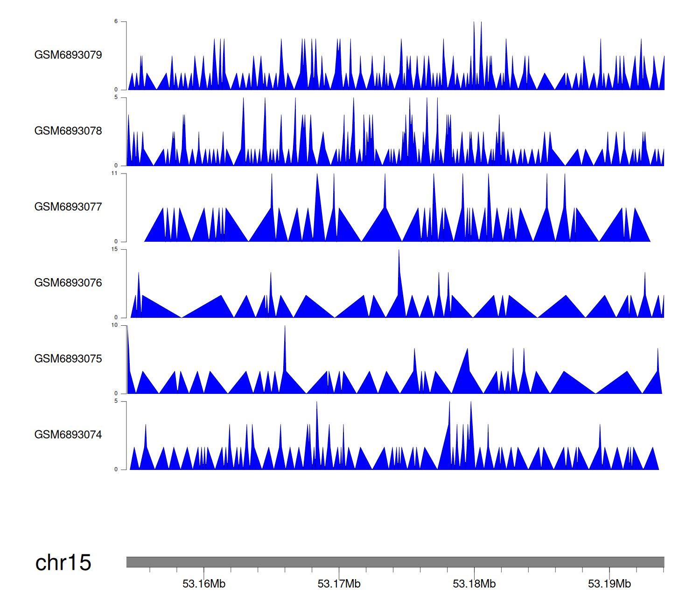
Task: Select the 53.17Mb axis tick label
Action: (339, 584)
